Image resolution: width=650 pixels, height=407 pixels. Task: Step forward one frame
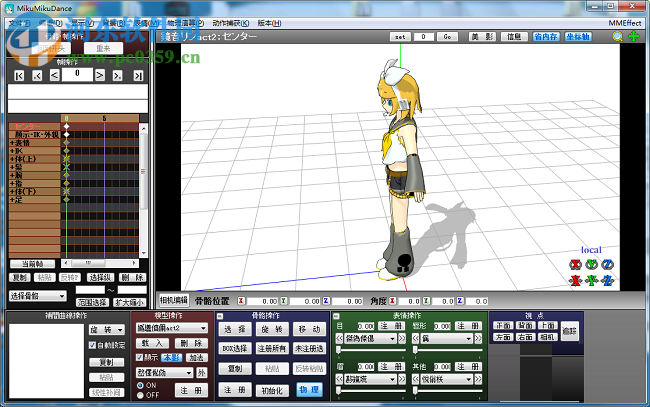[100, 75]
